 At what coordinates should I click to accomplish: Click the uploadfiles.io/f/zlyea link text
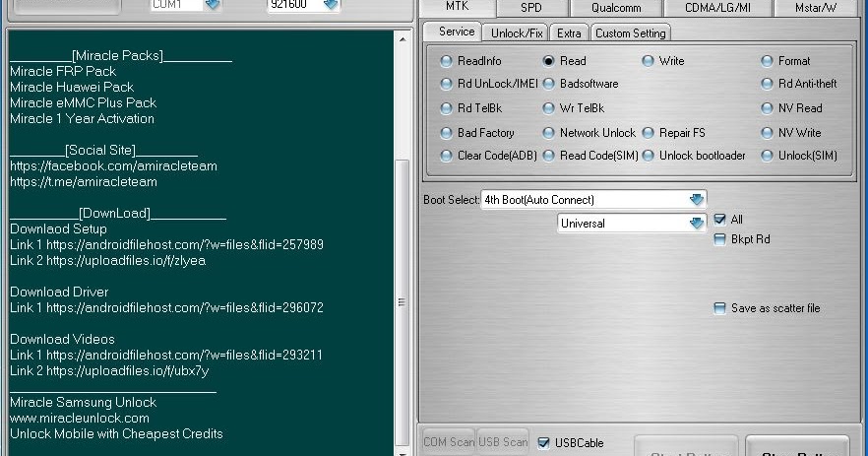click(x=126, y=260)
